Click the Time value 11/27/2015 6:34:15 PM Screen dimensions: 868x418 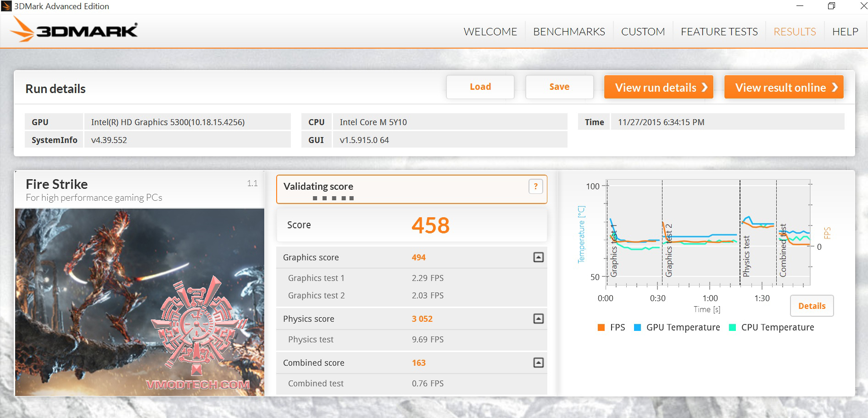pyautogui.click(x=661, y=122)
